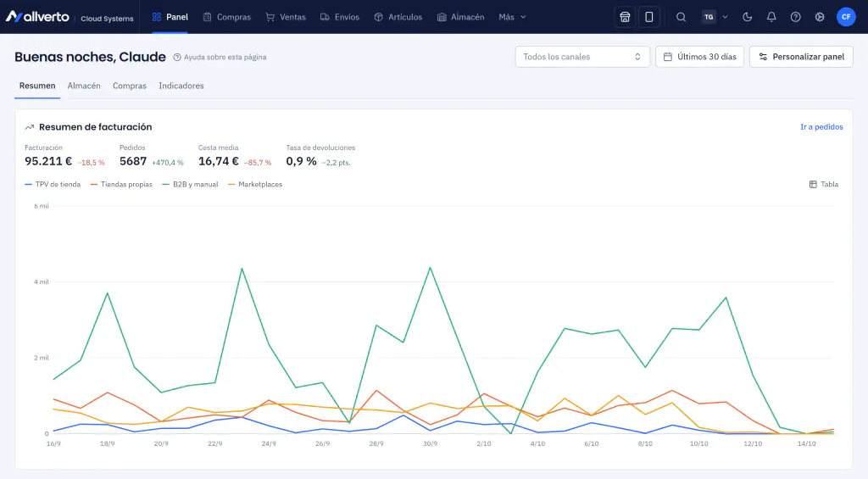Click the −18,5 % change indicator

[91, 163]
